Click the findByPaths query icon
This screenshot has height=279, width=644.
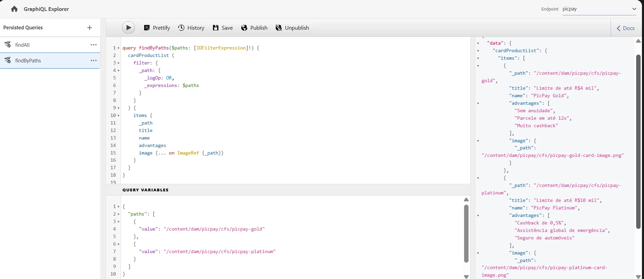point(7,60)
